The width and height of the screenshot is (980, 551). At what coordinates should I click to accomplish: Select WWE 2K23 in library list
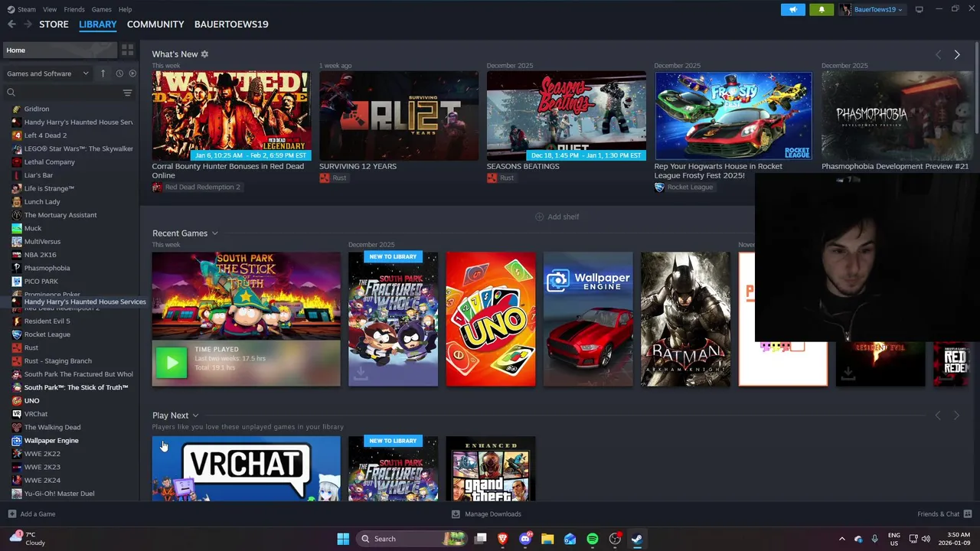tap(42, 467)
